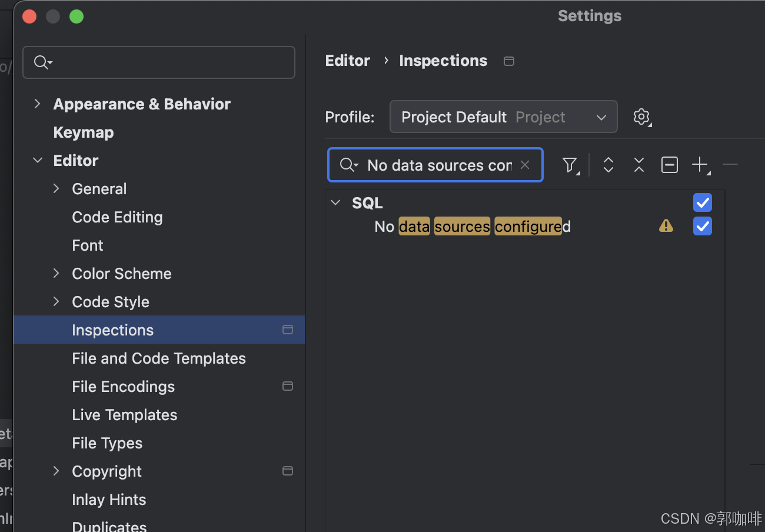
Task: Click the Reset to Empty icon
Action: pyautogui.click(x=670, y=165)
